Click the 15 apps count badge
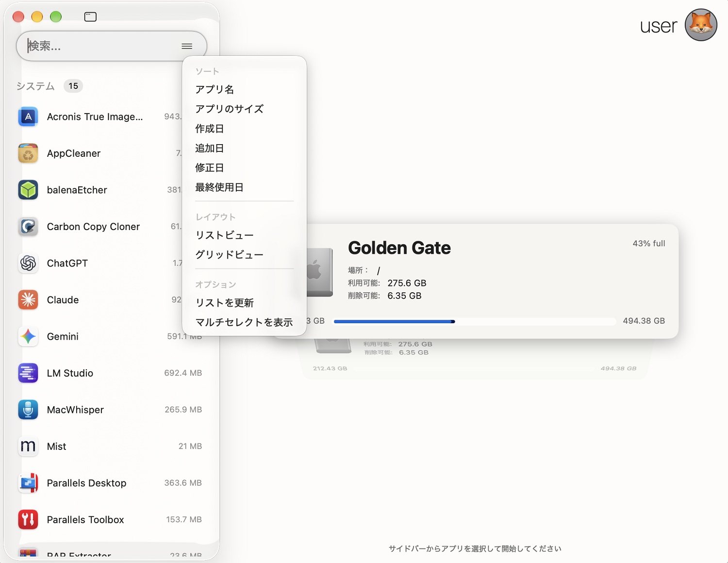The width and height of the screenshot is (728, 563). click(x=73, y=86)
